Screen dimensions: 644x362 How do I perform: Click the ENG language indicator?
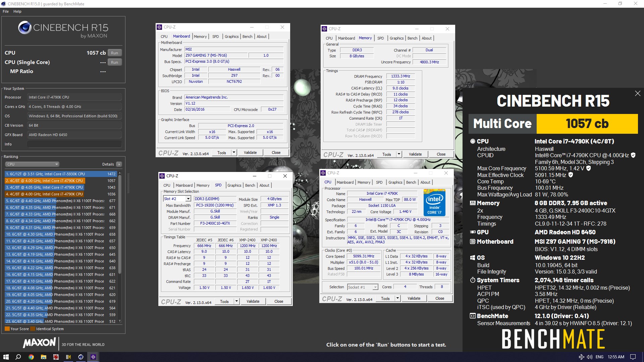(599, 357)
